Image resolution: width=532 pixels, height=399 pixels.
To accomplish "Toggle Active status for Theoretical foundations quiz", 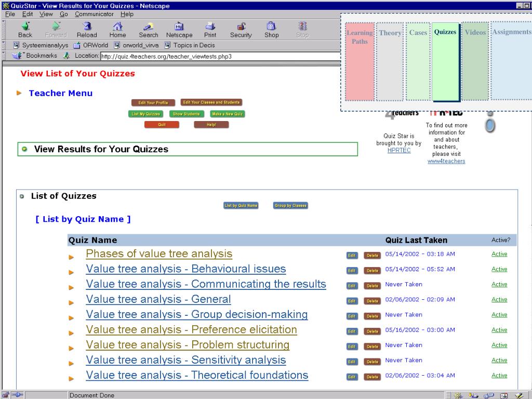I will (499, 376).
